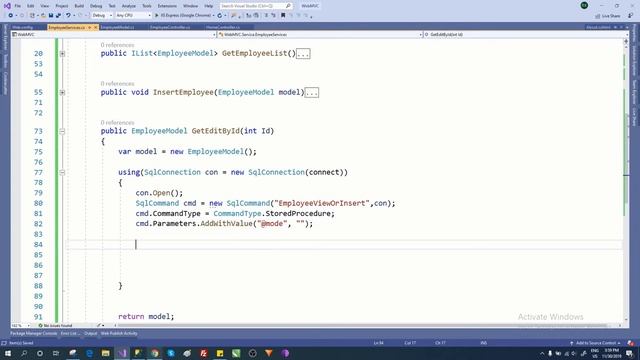This screenshot has width=640, height=360.
Task: Switch to the HomeController.cs tab
Action: pos(223,27)
